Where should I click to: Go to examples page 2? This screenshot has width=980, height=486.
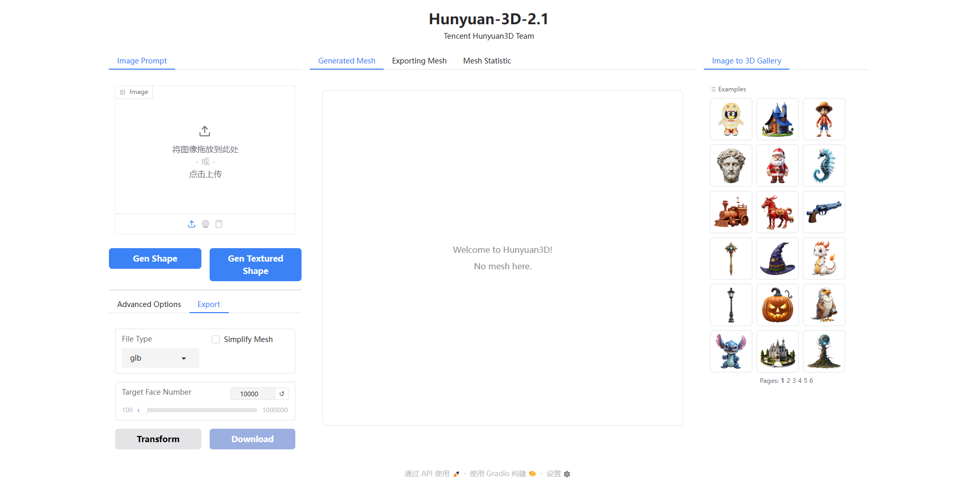(788, 381)
